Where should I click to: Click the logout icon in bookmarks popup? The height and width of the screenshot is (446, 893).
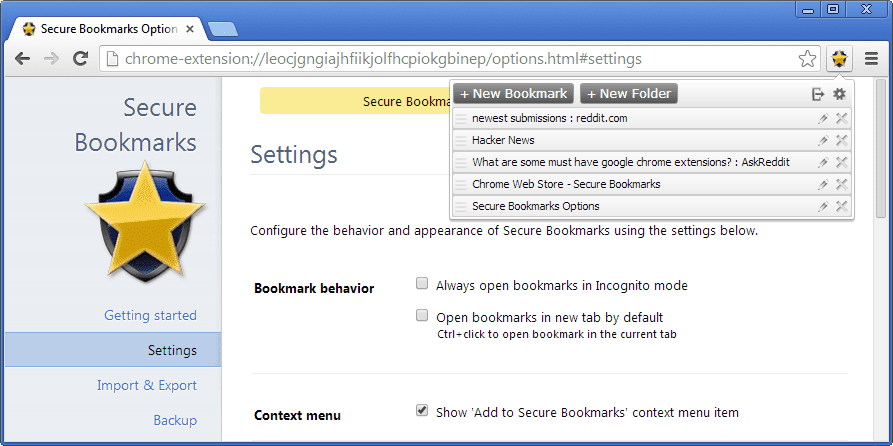(x=818, y=94)
